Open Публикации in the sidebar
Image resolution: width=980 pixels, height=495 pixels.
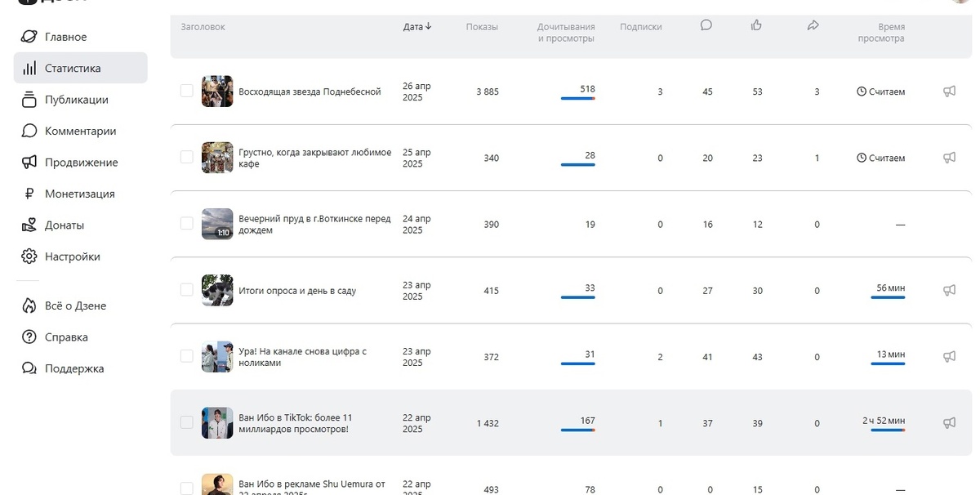tap(76, 100)
